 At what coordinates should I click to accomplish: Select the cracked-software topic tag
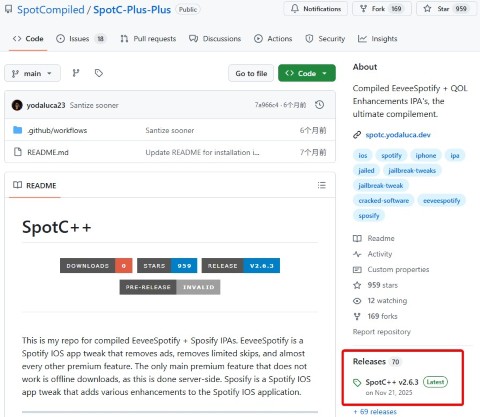pyautogui.click(x=384, y=200)
